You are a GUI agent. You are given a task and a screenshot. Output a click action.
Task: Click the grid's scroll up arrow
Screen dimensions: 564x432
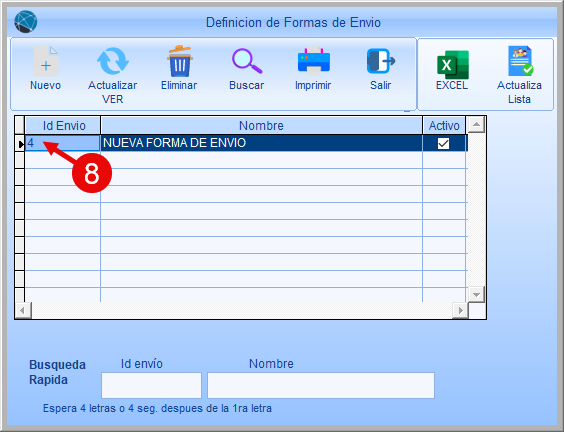[476, 125]
